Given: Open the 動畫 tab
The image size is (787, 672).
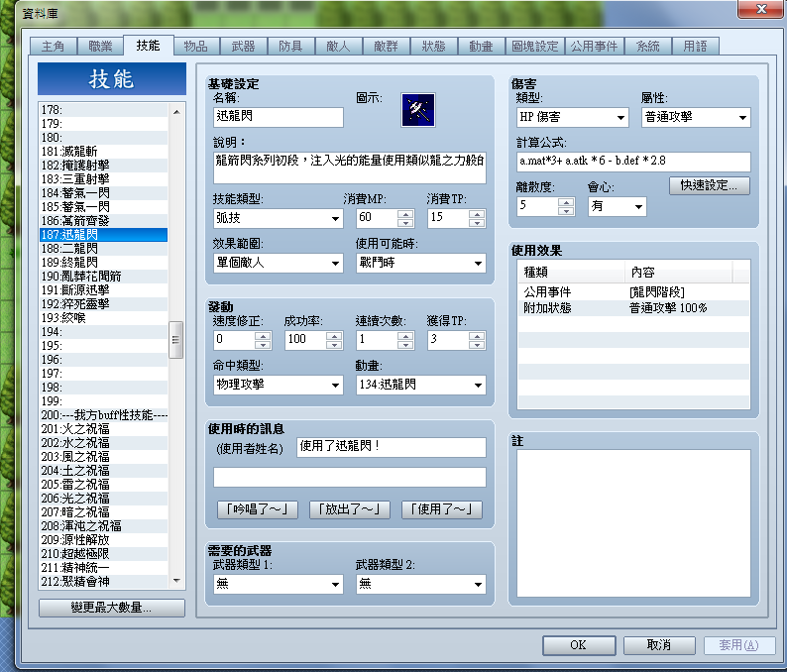Looking at the screenshot, I should pyautogui.click(x=481, y=47).
